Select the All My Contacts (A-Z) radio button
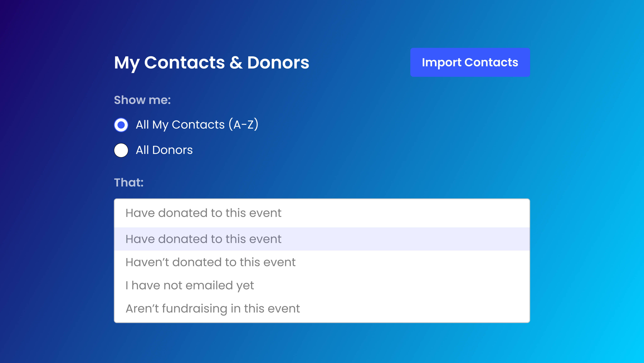Viewport: 644px width, 363px height. [x=121, y=125]
